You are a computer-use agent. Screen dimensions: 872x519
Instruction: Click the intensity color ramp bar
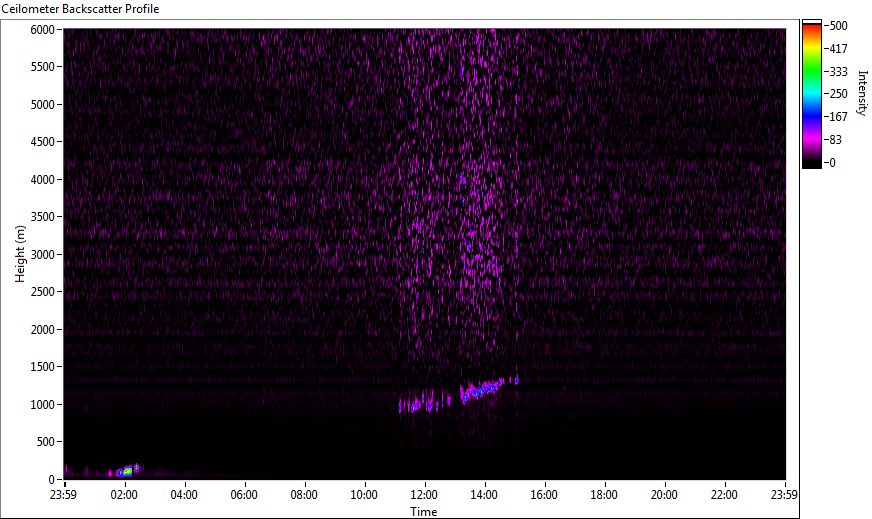(x=811, y=94)
